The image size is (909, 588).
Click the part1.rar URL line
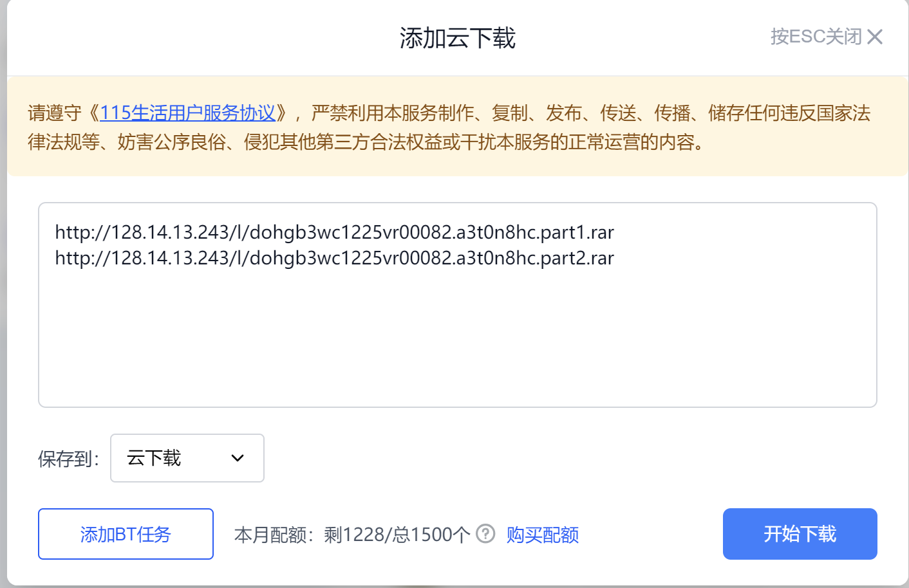pos(335,232)
